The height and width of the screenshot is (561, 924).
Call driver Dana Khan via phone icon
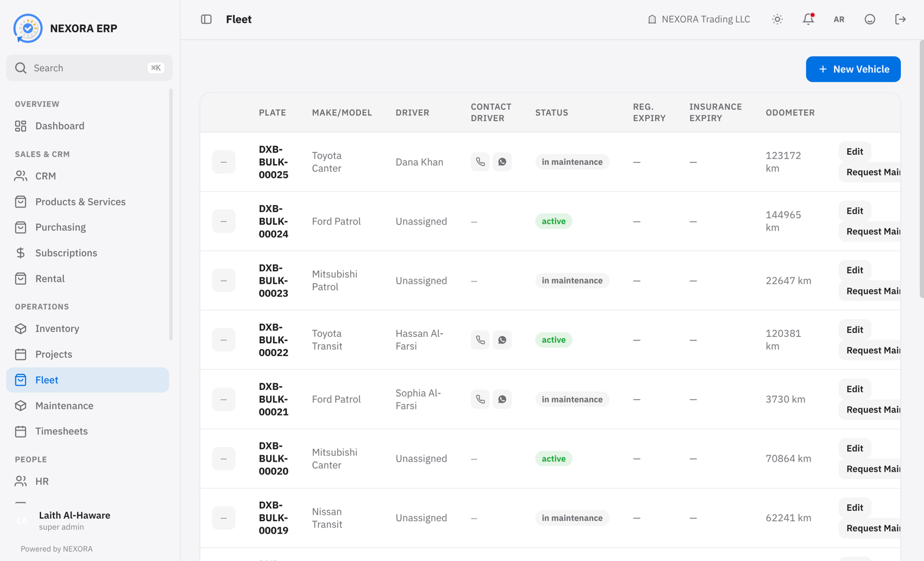pos(480,162)
